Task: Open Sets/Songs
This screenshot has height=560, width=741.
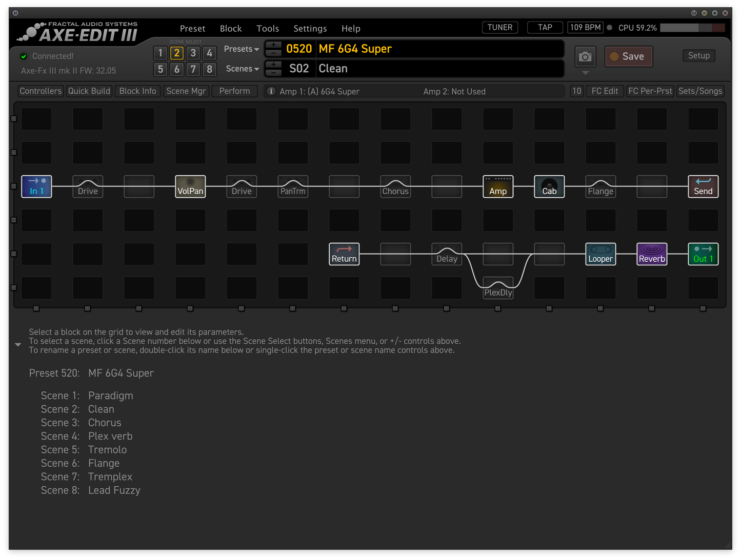Action: click(x=700, y=91)
